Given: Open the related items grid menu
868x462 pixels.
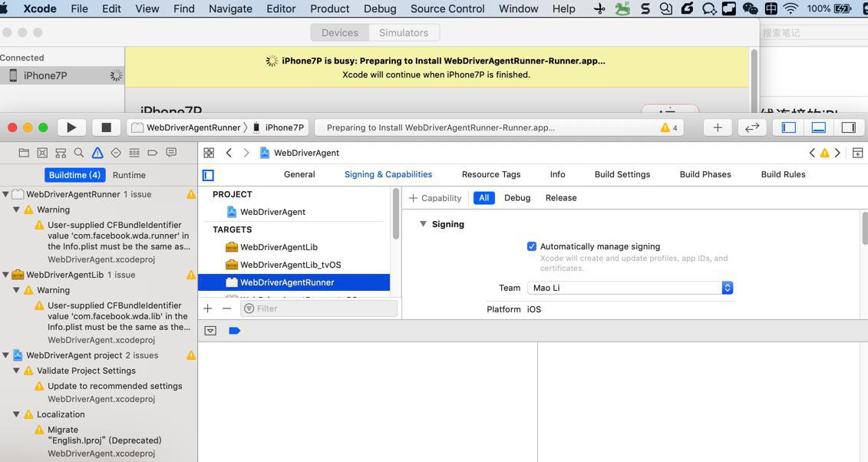Looking at the screenshot, I should [x=209, y=153].
